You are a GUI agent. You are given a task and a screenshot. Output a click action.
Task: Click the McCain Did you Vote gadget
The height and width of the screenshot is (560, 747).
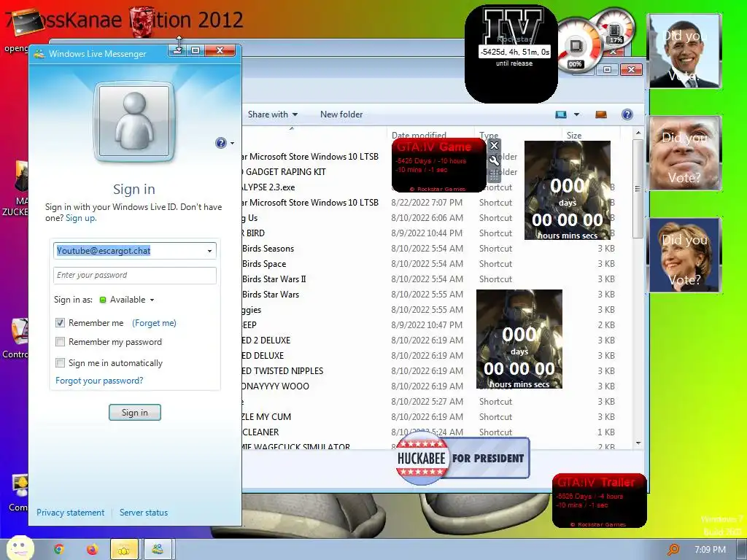pyautogui.click(x=684, y=153)
